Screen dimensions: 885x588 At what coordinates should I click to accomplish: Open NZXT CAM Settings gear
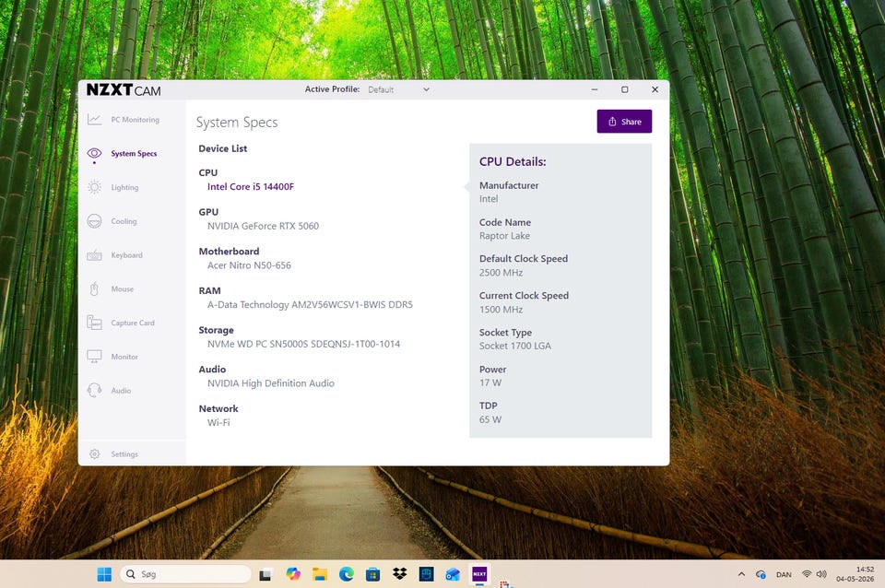[x=94, y=453]
